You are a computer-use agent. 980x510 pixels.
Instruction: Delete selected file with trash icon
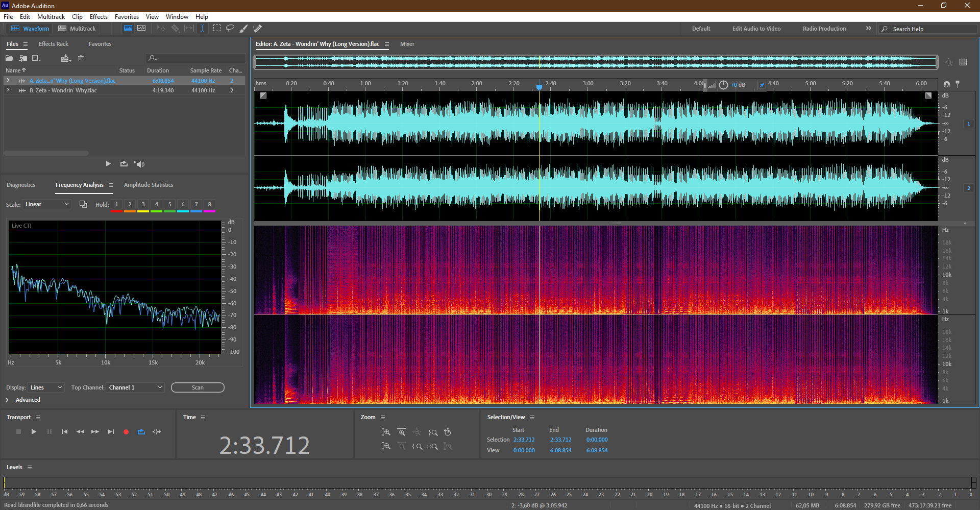(x=81, y=58)
